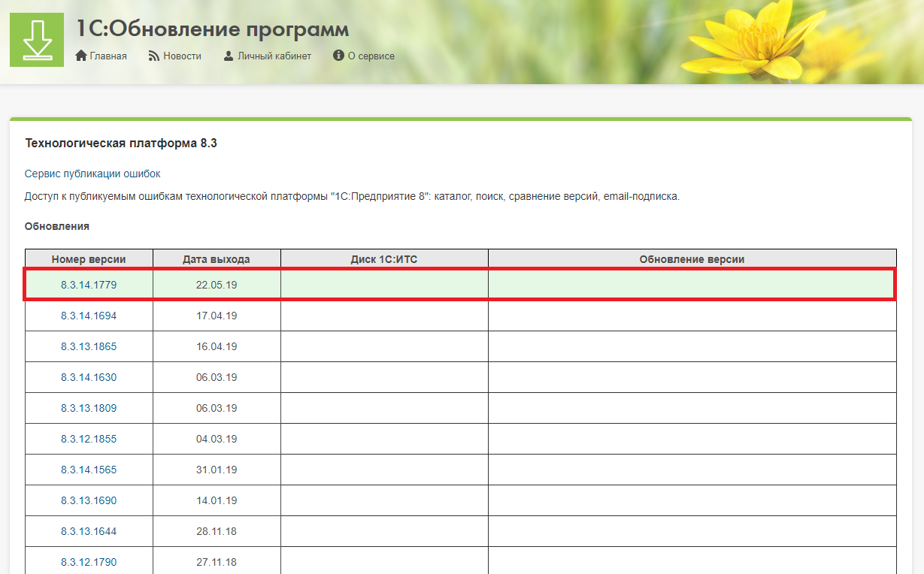The image size is (924, 574).
Task: Go to the Новости section
Action: [x=182, y=56]
